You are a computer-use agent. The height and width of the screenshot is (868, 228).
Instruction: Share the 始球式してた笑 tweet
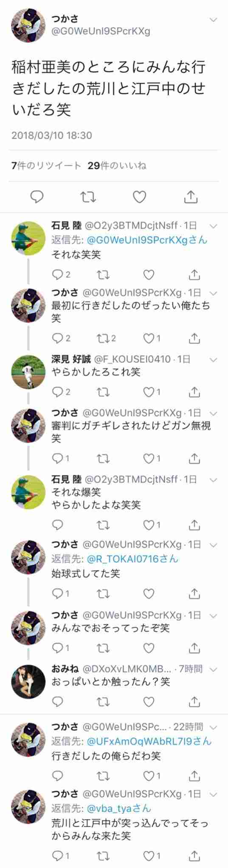[x=194, y=593]
